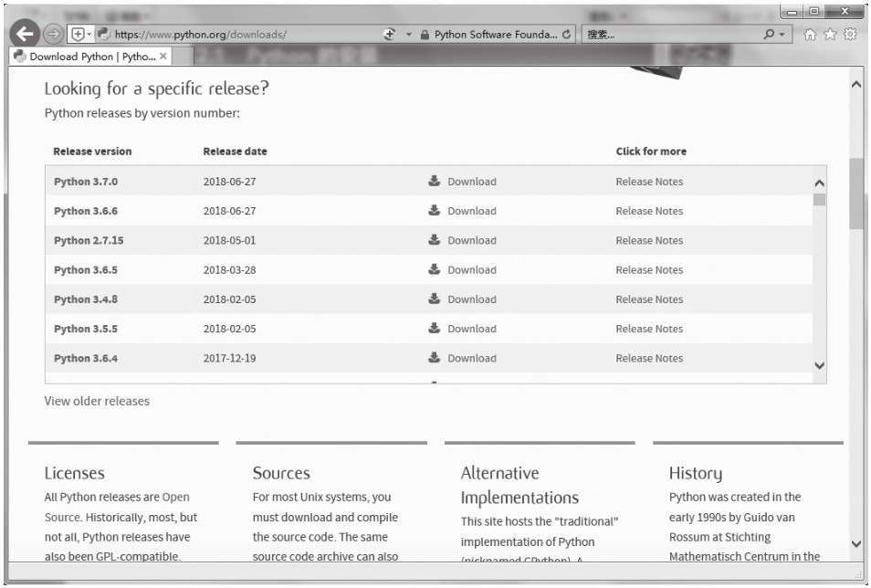Viewport: 871px width, 588px height.
Task: Open the Python 3.6.6 release version link
Action: [85, 211]
